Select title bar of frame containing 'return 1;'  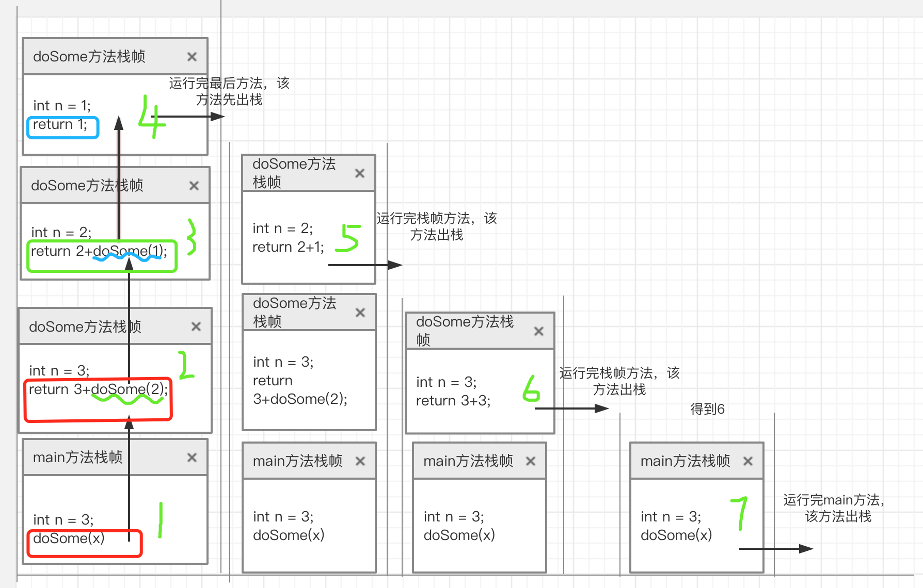[115, 56]
